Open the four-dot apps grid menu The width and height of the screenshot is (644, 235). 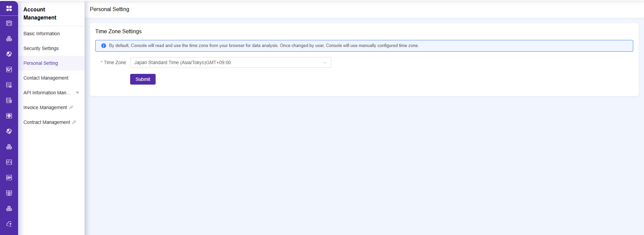[x=9, y=8]
